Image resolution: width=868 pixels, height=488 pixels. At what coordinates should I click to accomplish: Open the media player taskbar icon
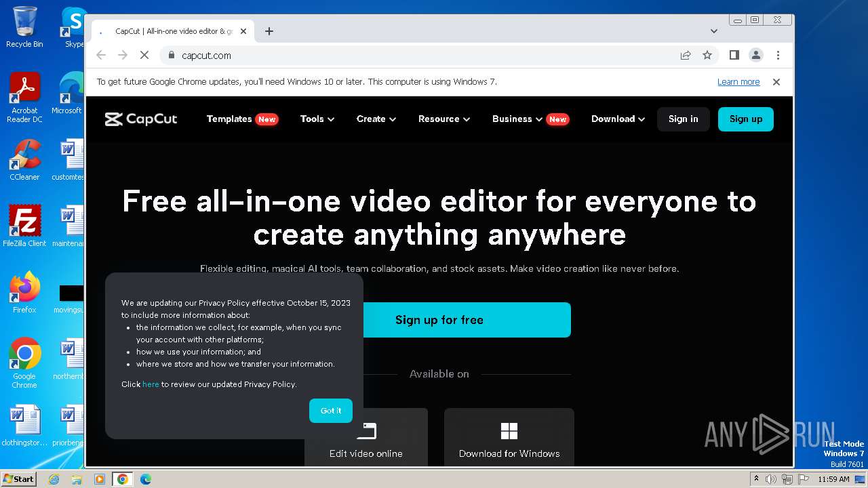click(x=99, y=479)
